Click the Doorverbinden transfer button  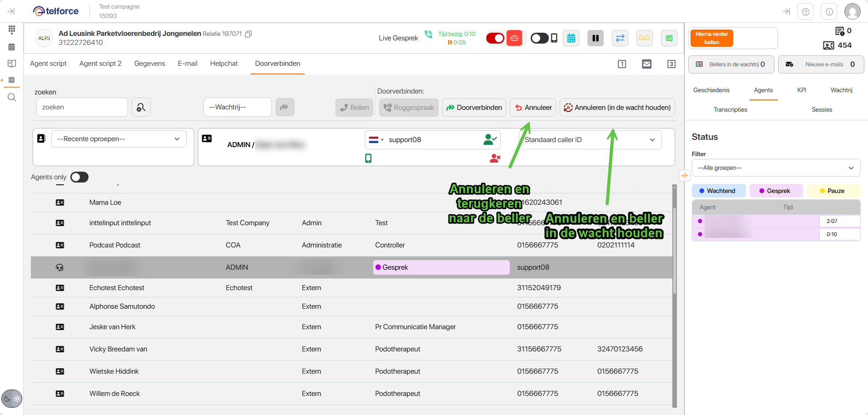tap(474, 108)
